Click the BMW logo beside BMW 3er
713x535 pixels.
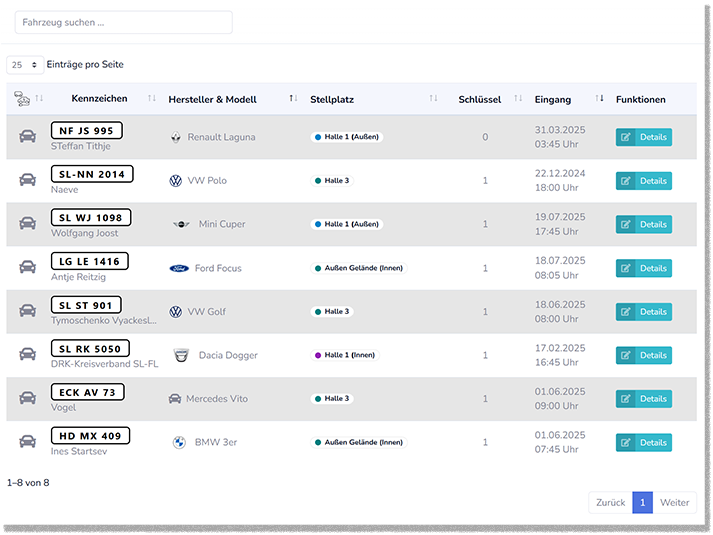(x=179, y=442)
